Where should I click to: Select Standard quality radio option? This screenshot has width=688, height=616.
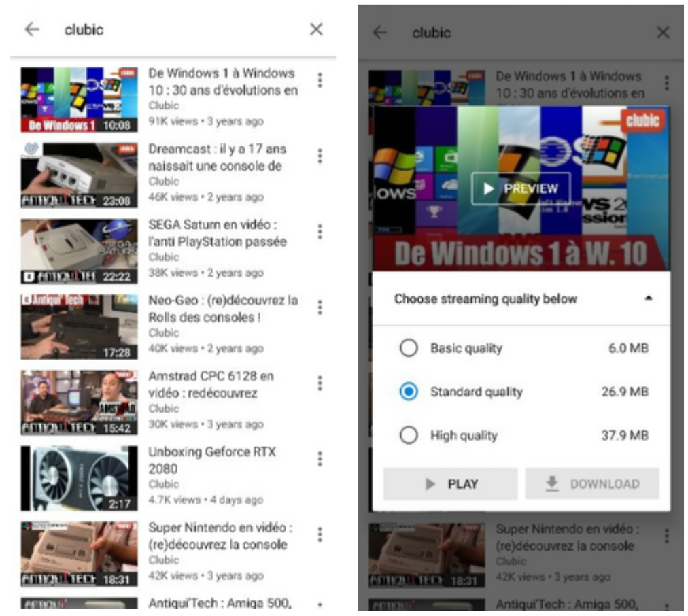[409, 392]
